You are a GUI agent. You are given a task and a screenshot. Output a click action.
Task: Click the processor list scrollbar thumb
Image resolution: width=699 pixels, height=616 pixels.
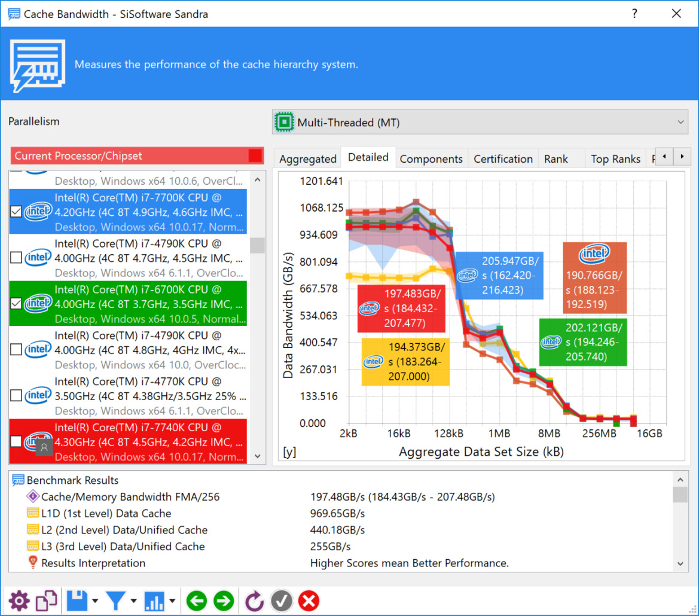point(257,245)
